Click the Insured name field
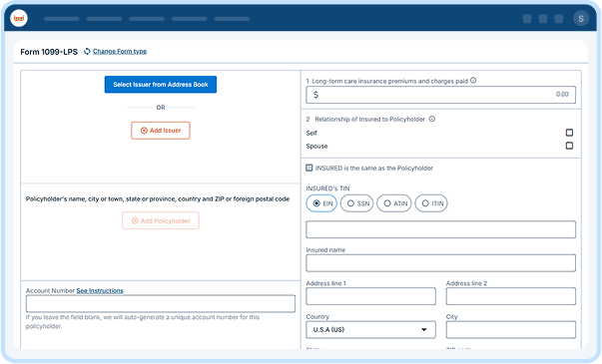The image size is (602, 364). click(x=440, y=263)
